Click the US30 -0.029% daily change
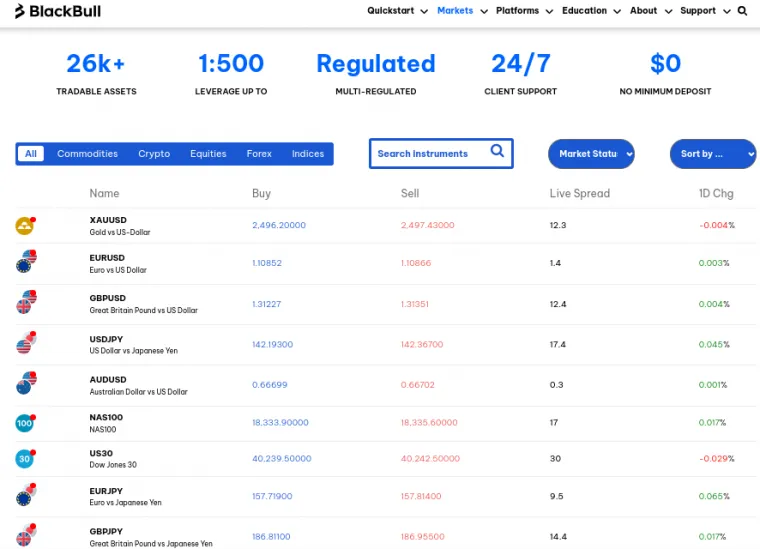 717,458
